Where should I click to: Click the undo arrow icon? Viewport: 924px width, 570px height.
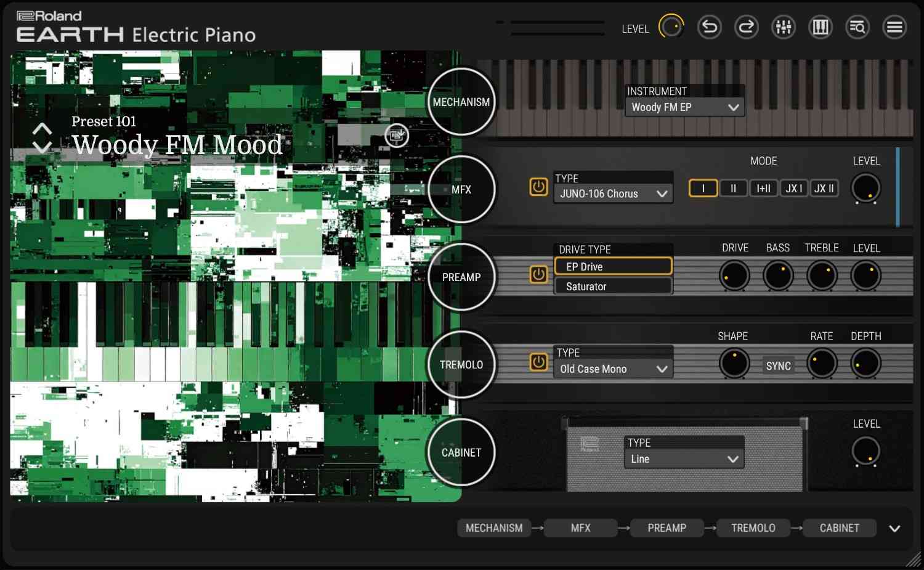[709, 27]
